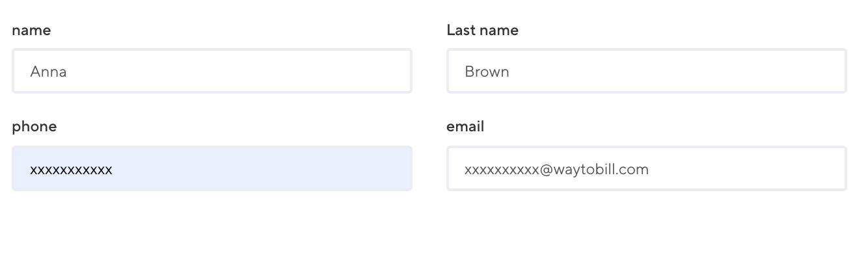Click the 'Last name' field label

tap(482, 30)
